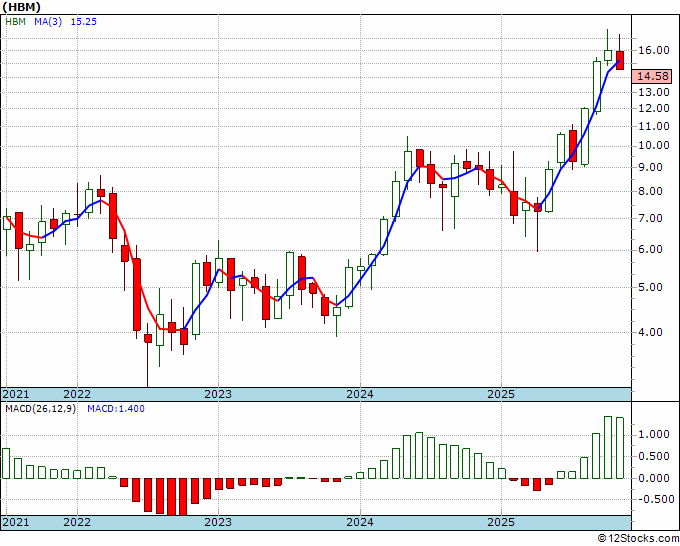Click the green HBM legend label
680x546 pixels.
point(16,22)
